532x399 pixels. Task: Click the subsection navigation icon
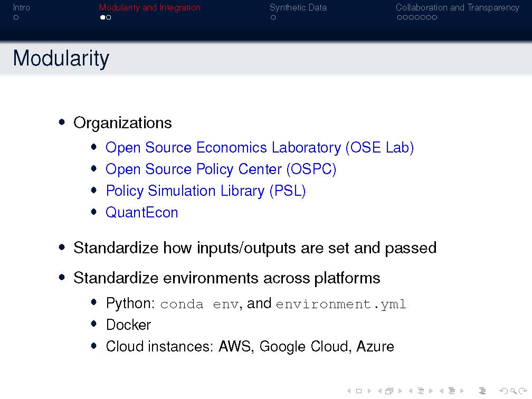pyautogui.click(x=421, y=391)
